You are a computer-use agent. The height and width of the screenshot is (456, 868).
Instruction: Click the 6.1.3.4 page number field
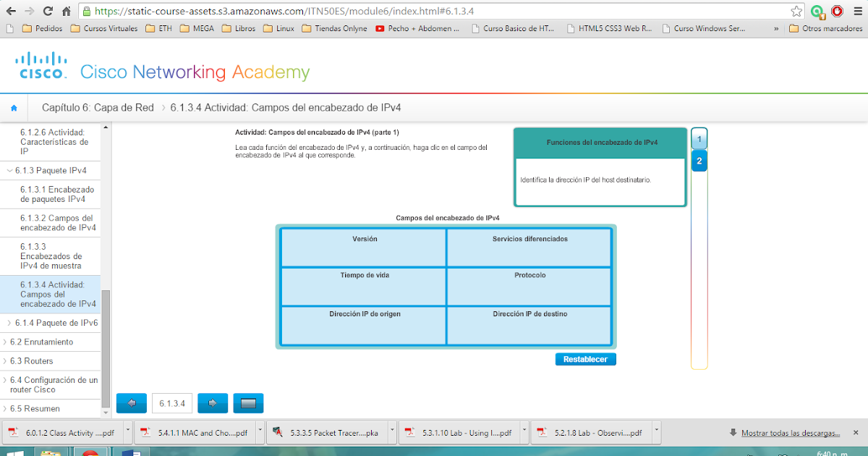click(171, 403)
